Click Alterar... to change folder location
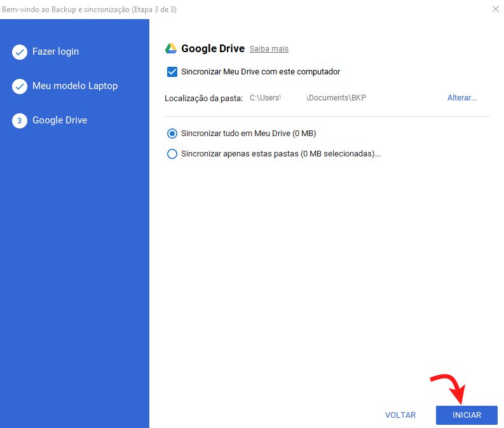504x428 pixels. 462,98
